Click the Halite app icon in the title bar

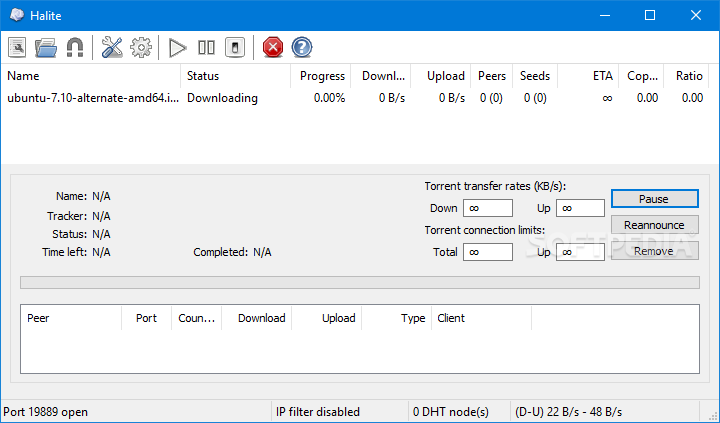(x=17, y=15)
